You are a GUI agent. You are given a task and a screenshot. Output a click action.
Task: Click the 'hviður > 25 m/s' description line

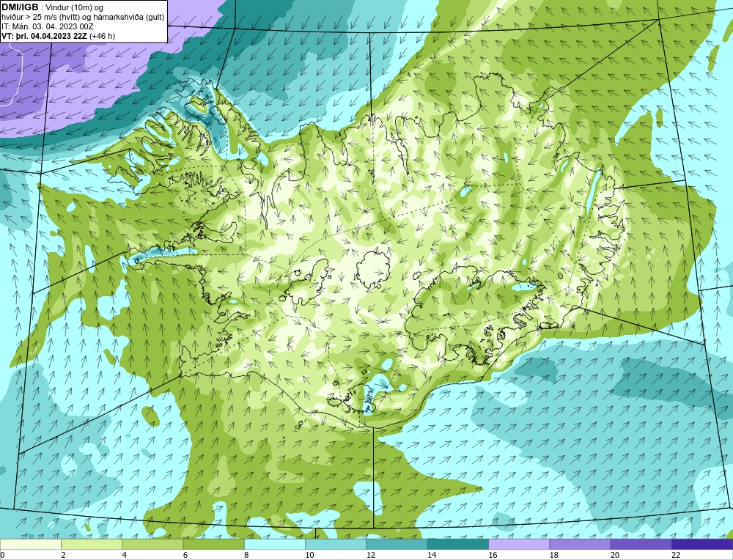83,18
